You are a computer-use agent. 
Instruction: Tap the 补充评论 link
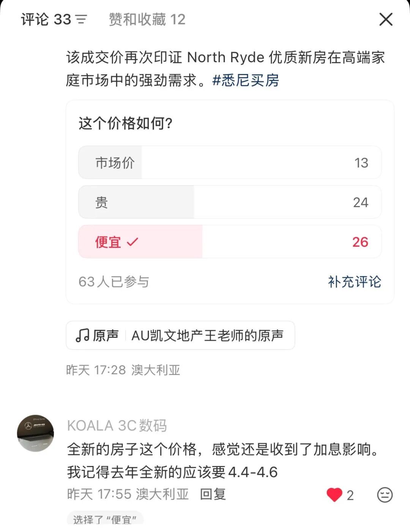[354, 282]
